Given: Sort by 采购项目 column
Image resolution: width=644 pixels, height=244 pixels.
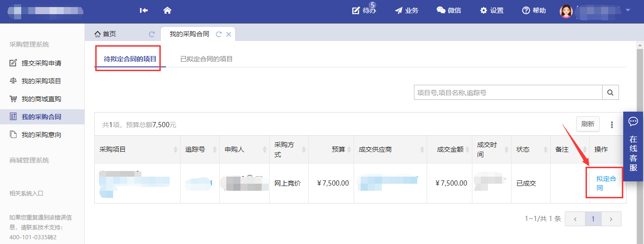Looking at the screenshot, I should pos(175,150).
